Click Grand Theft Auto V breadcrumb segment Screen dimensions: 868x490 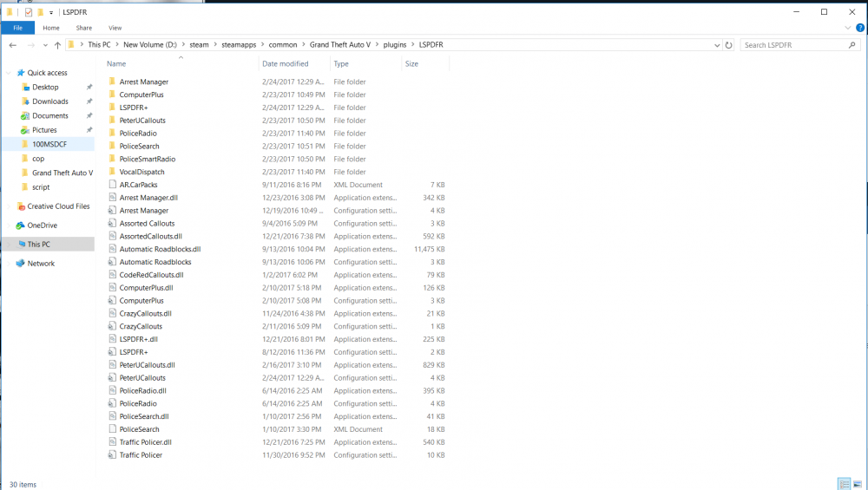click(x=340, y=45)
